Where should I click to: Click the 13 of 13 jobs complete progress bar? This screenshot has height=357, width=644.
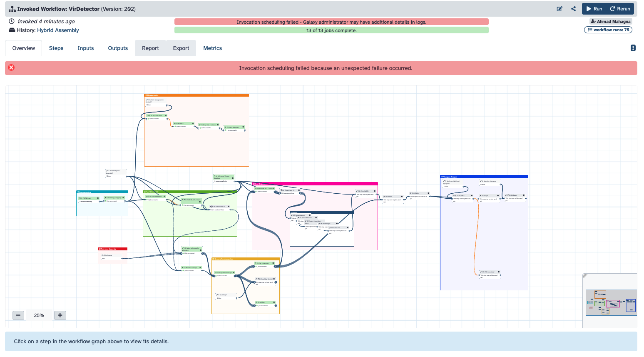(x=331, y=30)
